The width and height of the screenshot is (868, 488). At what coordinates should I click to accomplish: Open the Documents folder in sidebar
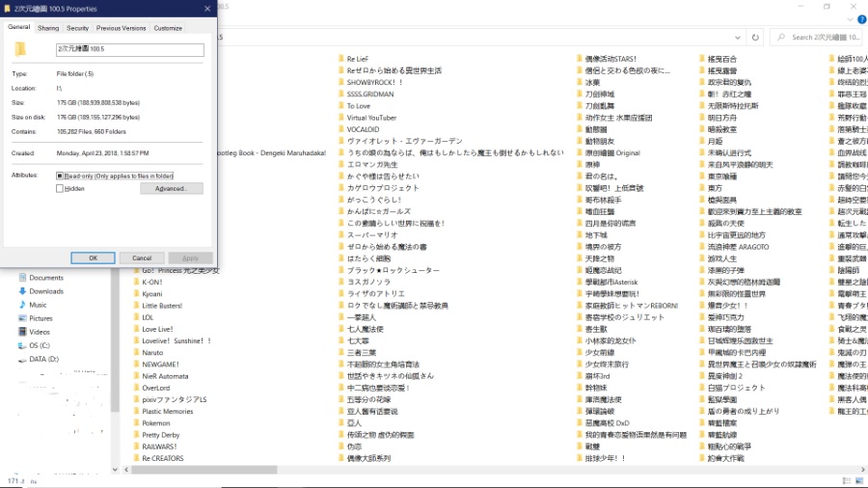[x=46, y=278]
